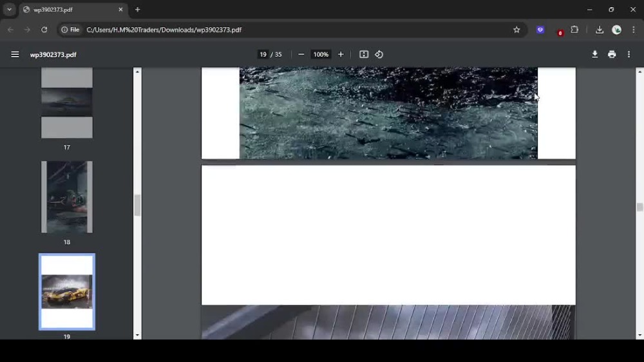
Task: Open Chrome three-dot menu
Action: click(x=633, y=30)
